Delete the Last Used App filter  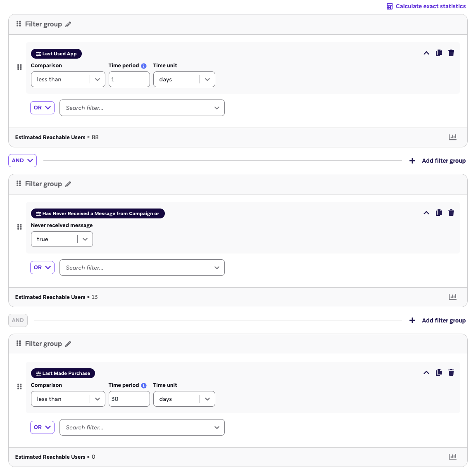(451, 53)
